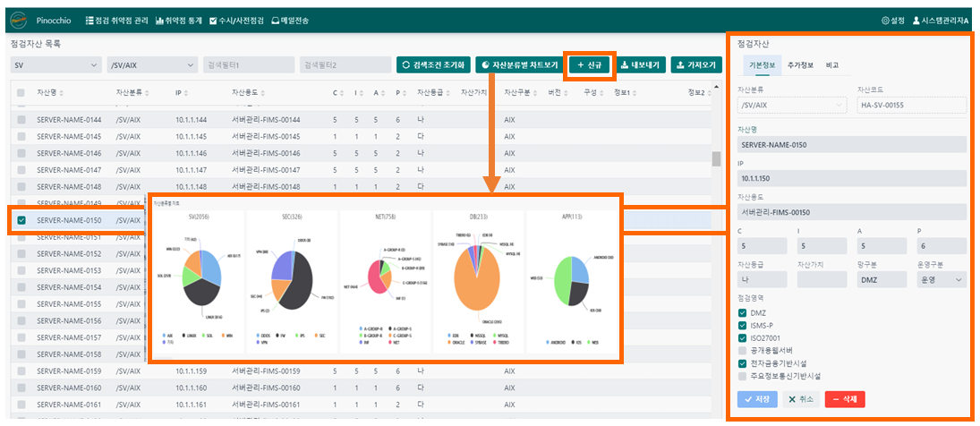Sort by 자산명 column sort icon
Viewport: 980px width, 426px height.
[61, 93]
